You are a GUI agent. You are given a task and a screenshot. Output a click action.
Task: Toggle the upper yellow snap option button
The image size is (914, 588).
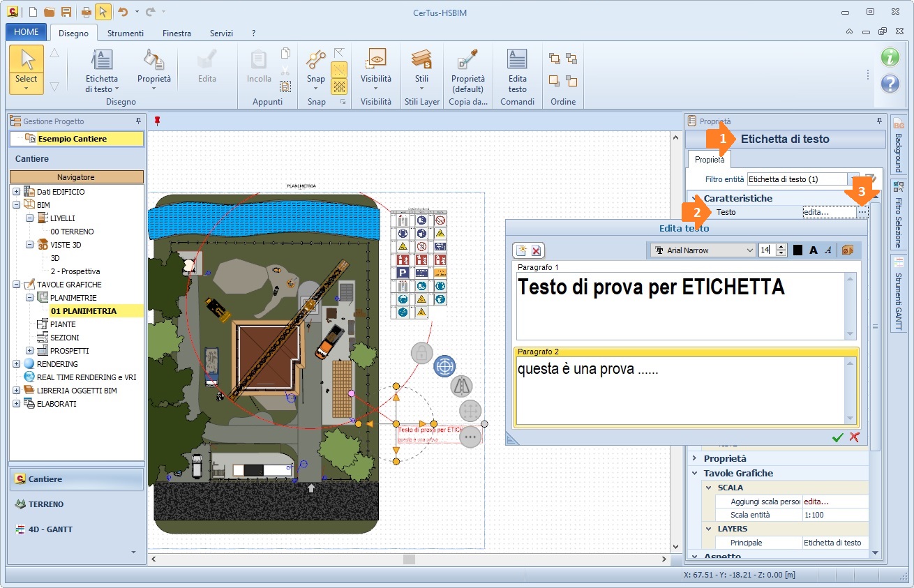coord(339,70)
